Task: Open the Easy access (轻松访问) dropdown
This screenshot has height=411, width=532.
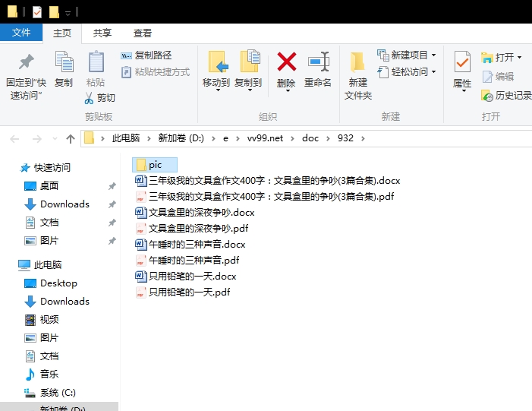Action: 407,72
